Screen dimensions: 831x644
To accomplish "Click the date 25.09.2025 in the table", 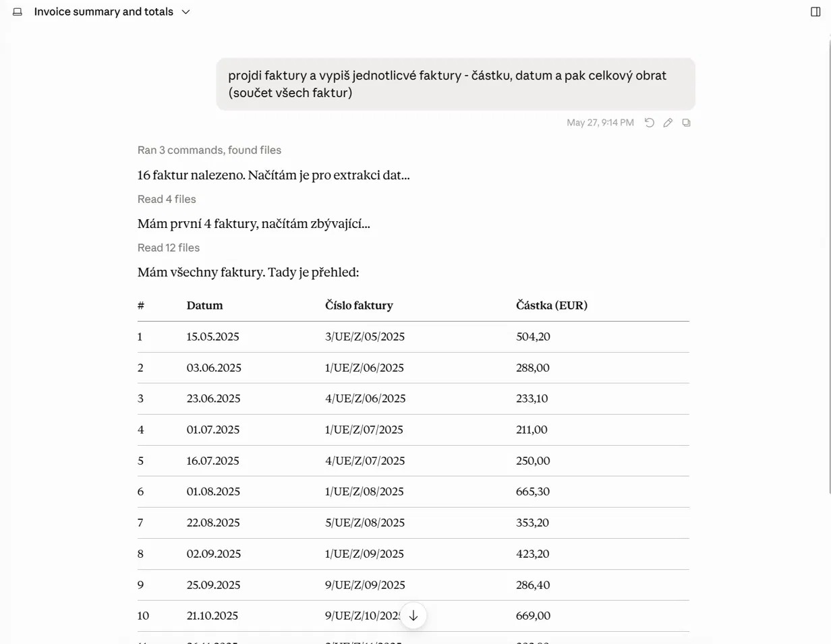I will [214, 585].
